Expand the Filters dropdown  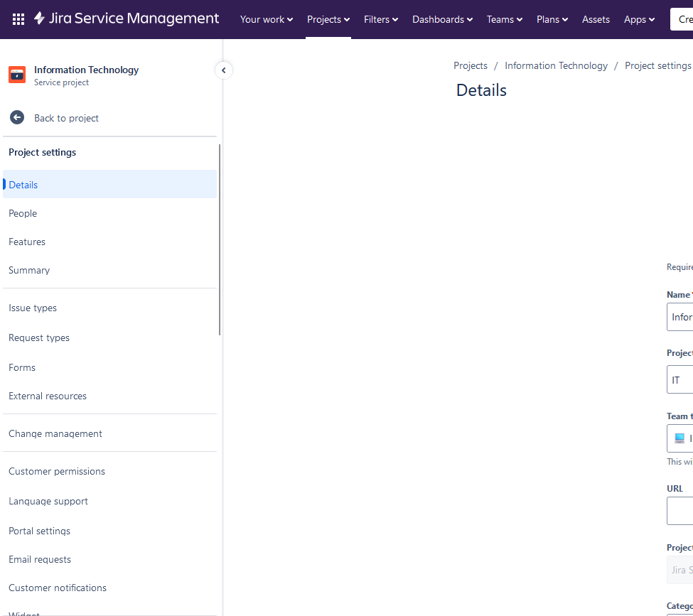click(381, 19)
